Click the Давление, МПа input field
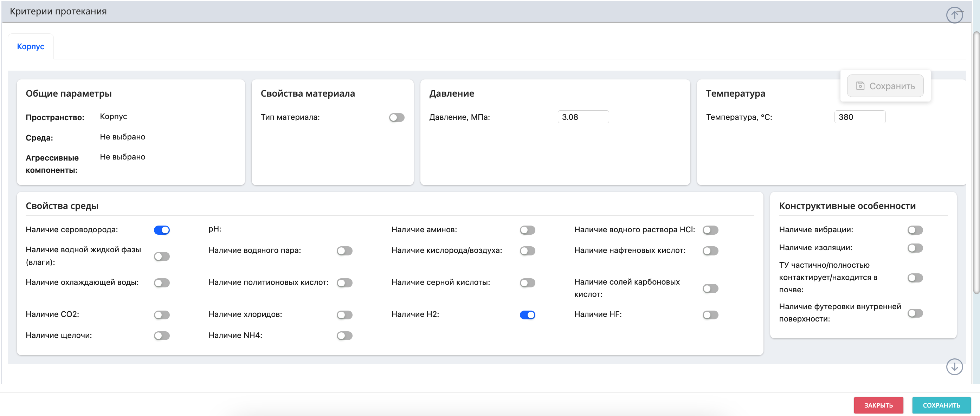Image resolution: width=980 pixels, height=416 pixels. click(583, 117)
